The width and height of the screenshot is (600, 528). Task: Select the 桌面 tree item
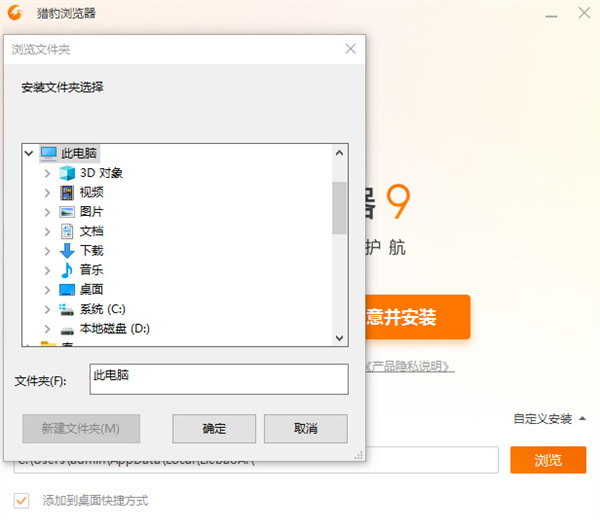(91, 290)
